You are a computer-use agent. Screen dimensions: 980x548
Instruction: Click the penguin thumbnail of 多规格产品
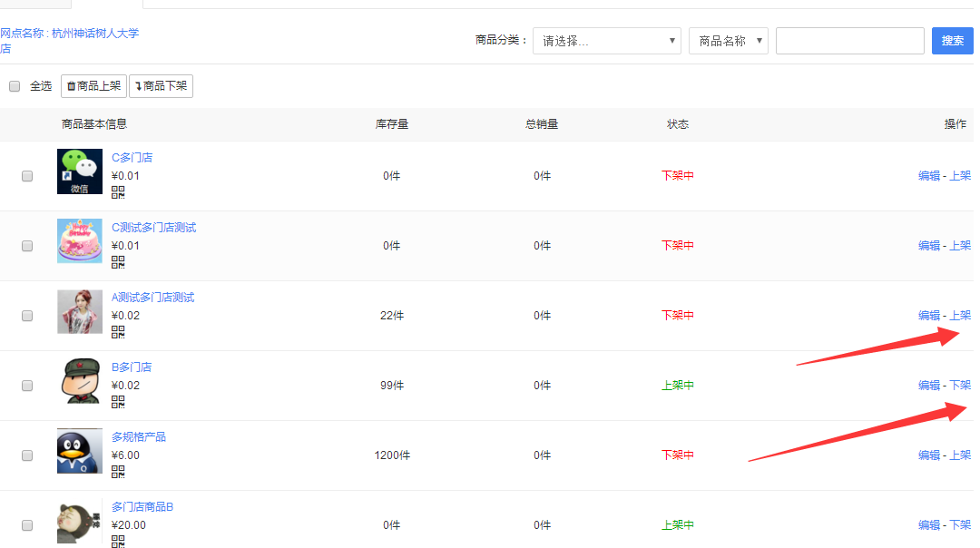(x=80, y=451)
